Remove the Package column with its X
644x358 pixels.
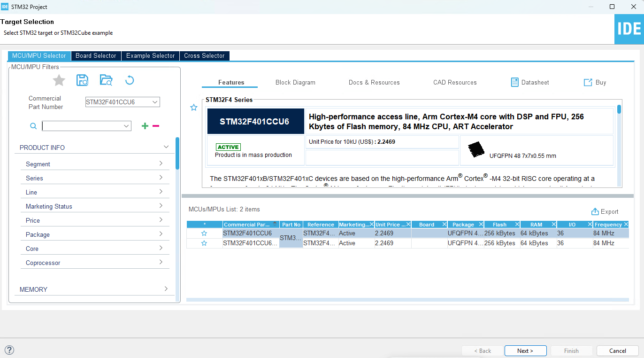(481, 225)
